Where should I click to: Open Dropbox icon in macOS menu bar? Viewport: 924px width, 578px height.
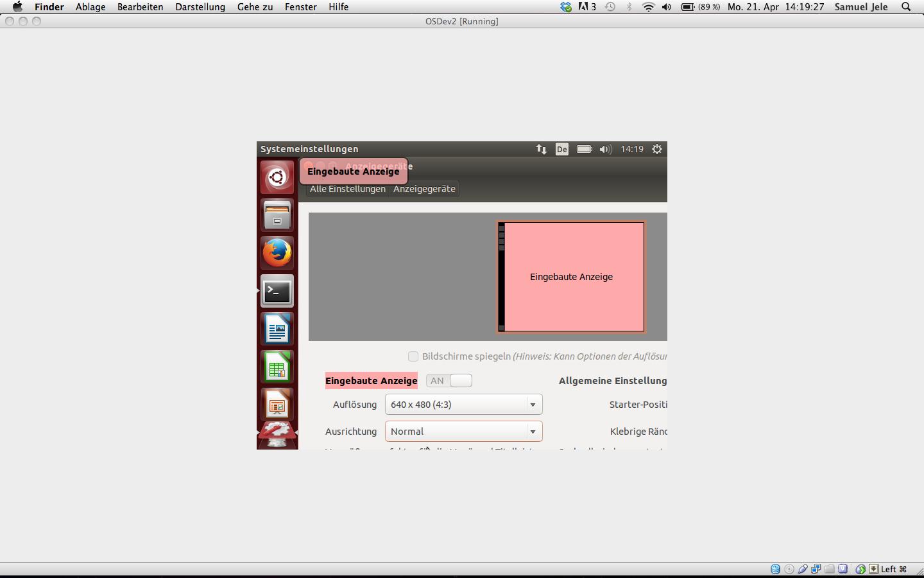(x=566, y=7)
